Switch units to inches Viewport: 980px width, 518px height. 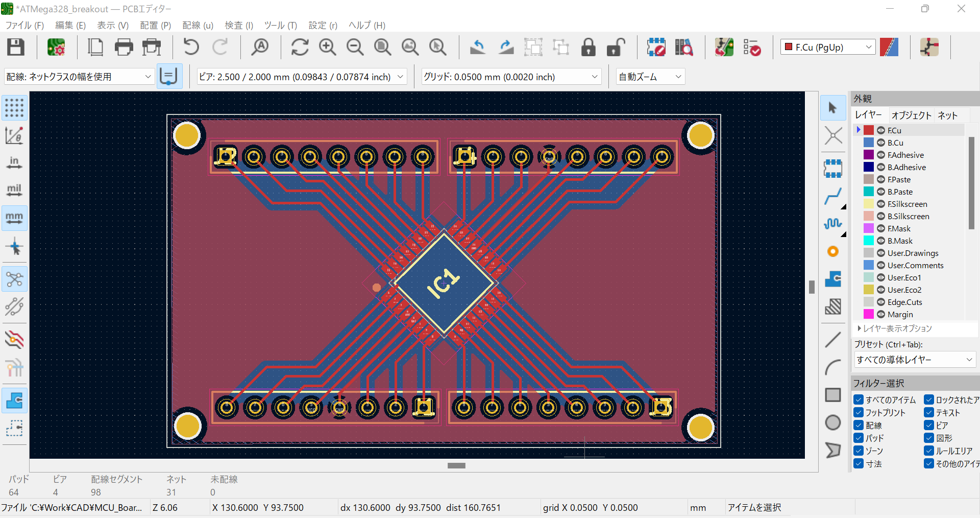[14, 163]
